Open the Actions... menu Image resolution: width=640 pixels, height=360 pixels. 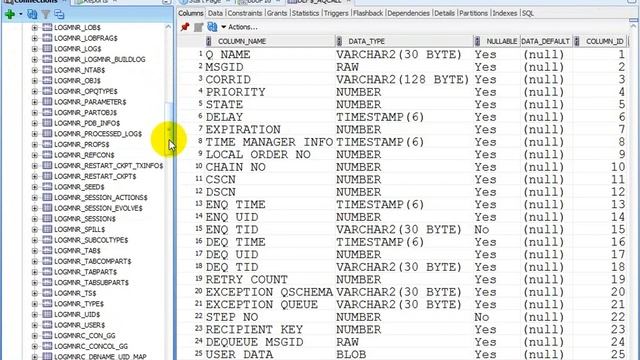pos(239,27)
